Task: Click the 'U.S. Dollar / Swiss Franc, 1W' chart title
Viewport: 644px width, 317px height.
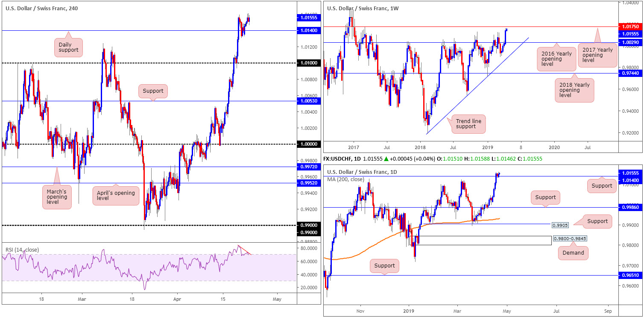Action: (x=363, y=8)
